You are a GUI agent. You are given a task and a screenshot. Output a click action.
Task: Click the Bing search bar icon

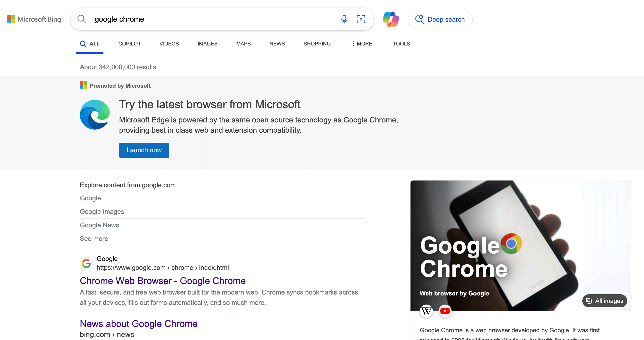[82, 19]
